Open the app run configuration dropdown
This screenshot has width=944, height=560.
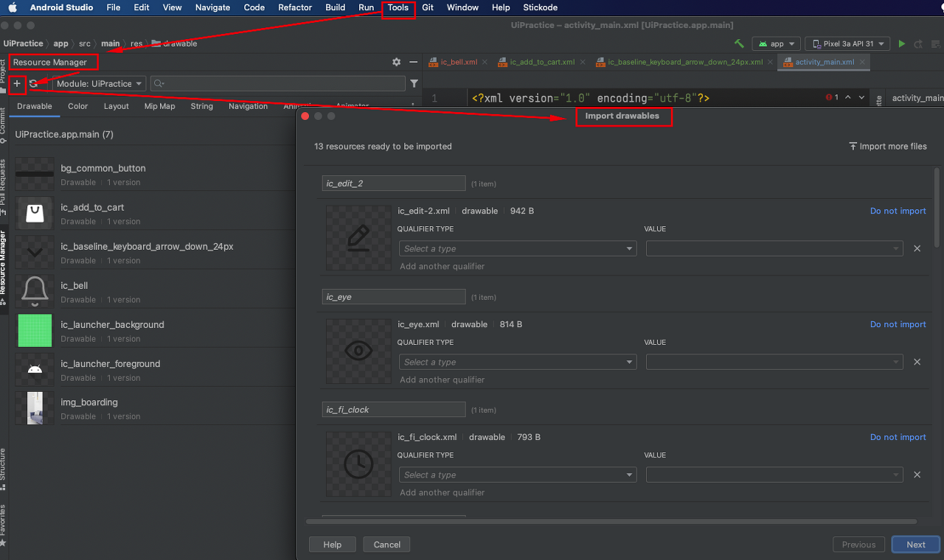(x=776, y=43)
